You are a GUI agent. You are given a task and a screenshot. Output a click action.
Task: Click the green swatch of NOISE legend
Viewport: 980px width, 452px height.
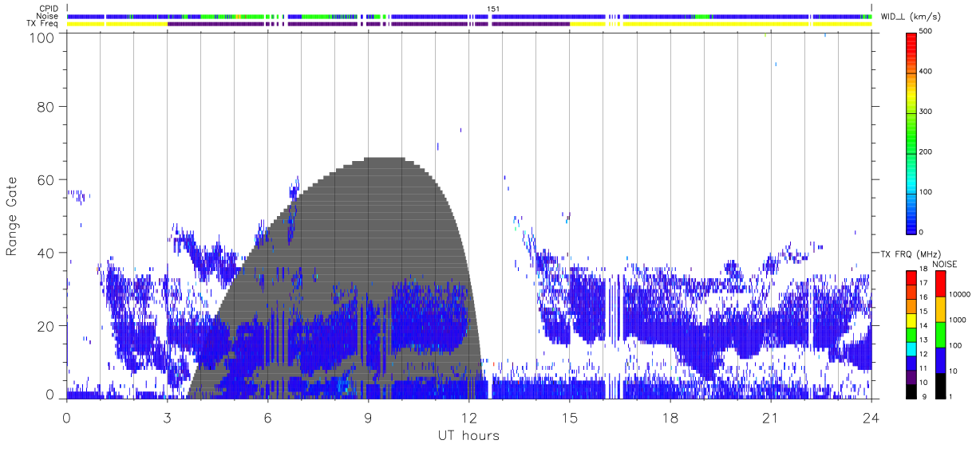click(x=940, y=335)
